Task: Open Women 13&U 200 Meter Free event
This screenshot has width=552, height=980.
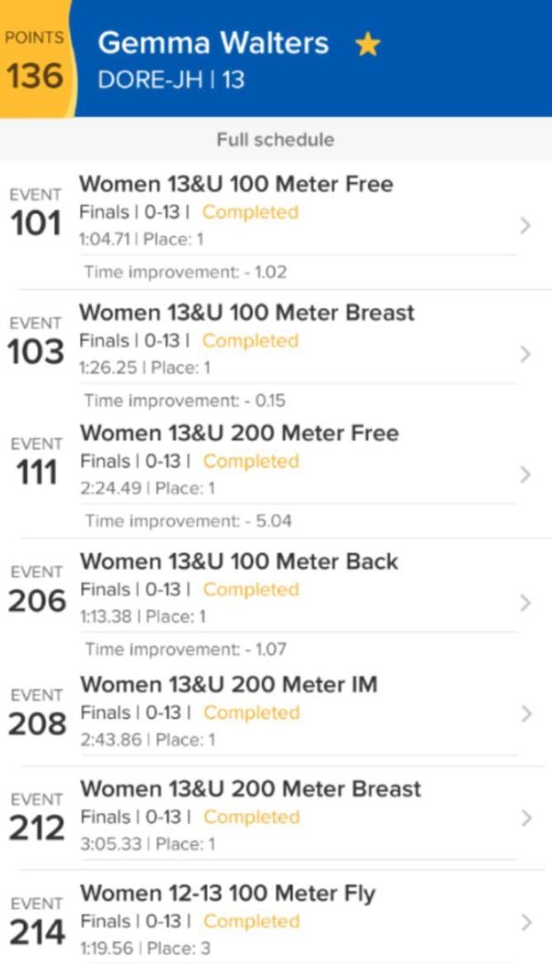Action: 239,433
